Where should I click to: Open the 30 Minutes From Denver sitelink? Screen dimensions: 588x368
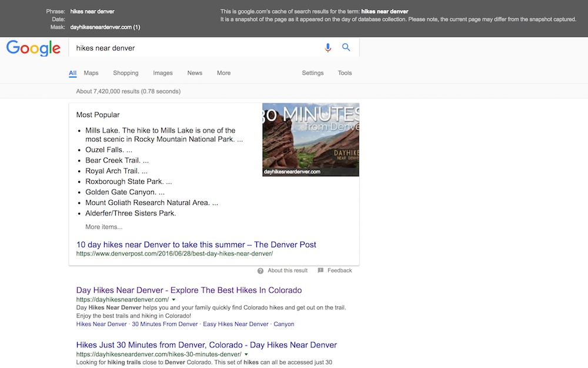[x=165, y=324]
